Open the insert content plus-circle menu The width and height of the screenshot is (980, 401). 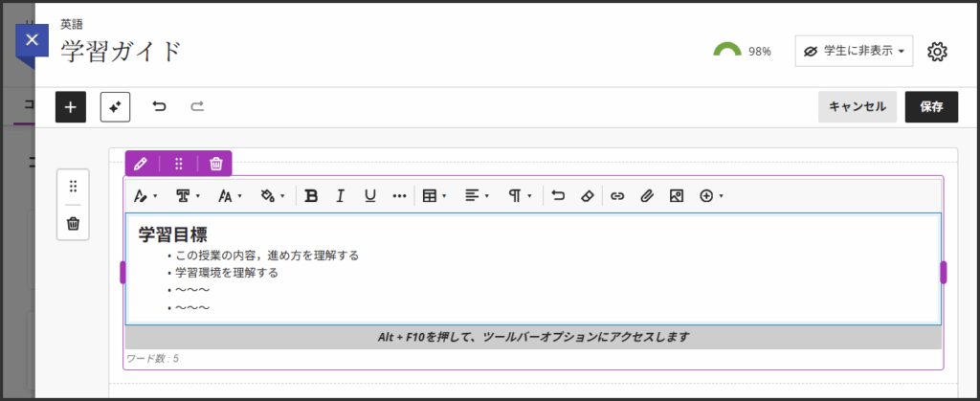point(711,195)
